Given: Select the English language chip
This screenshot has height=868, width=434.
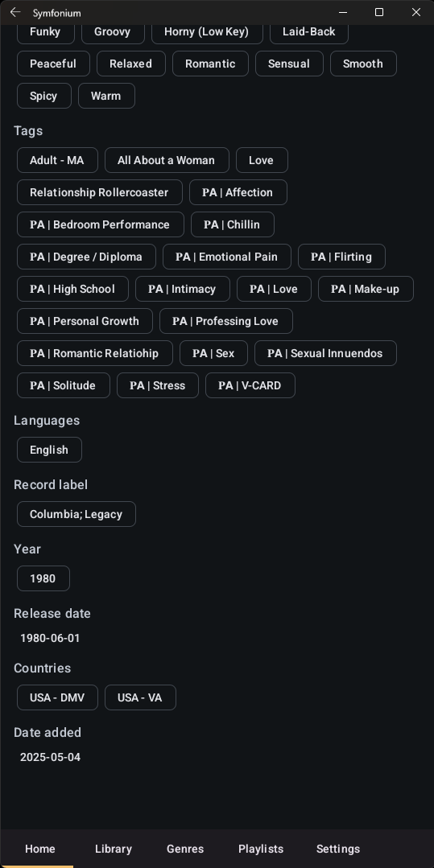Looking at the screenshot, I should coord(49,450).
